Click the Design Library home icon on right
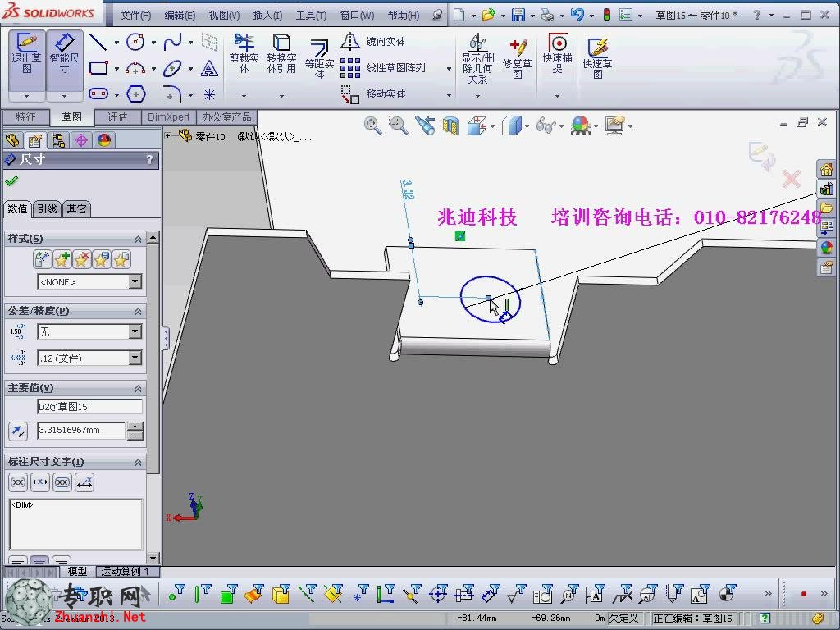 [827, 169]
